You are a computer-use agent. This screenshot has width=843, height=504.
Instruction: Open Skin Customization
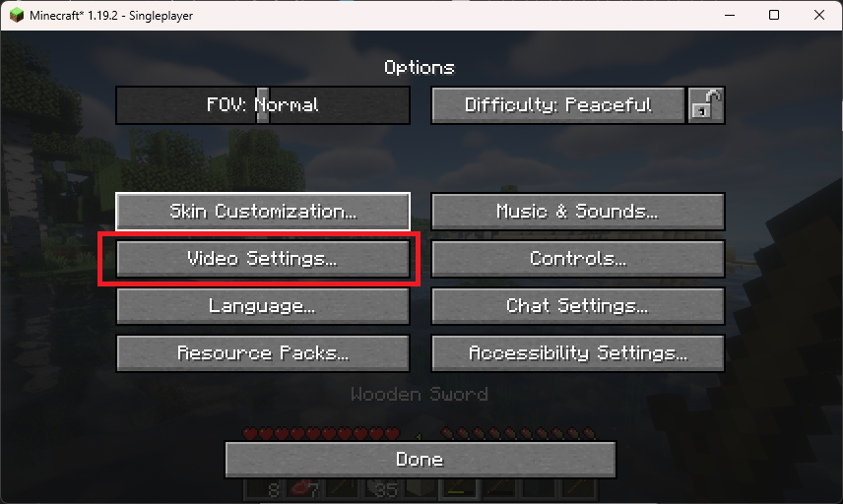pyautogui.click(x=263, y=212)
